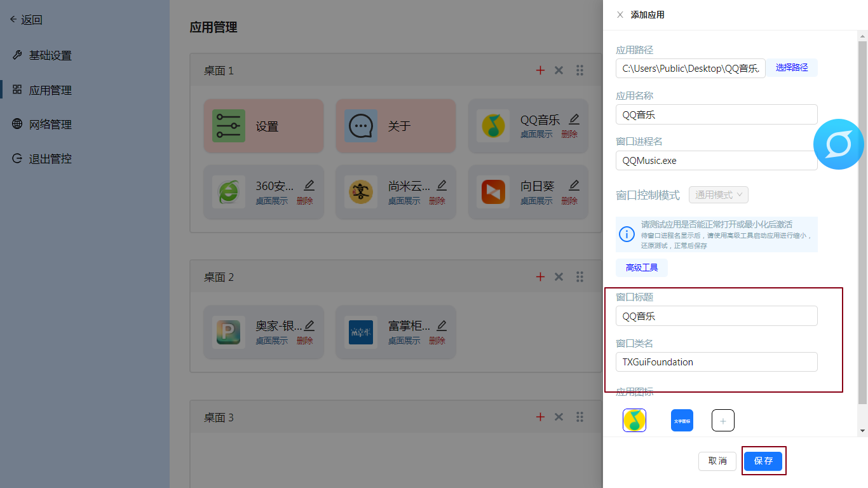Click the 尚米云… app icon
Image resolution: width=868 pixels, height=488 pixels.
[x=361, y=192]
